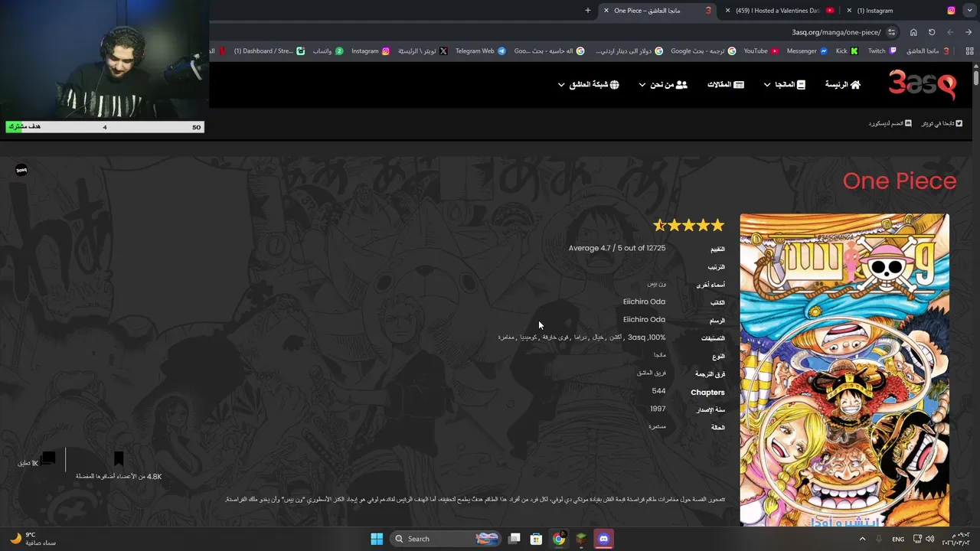Open the من نحن nav menu item
980x551 pixels.
point(668,85)
